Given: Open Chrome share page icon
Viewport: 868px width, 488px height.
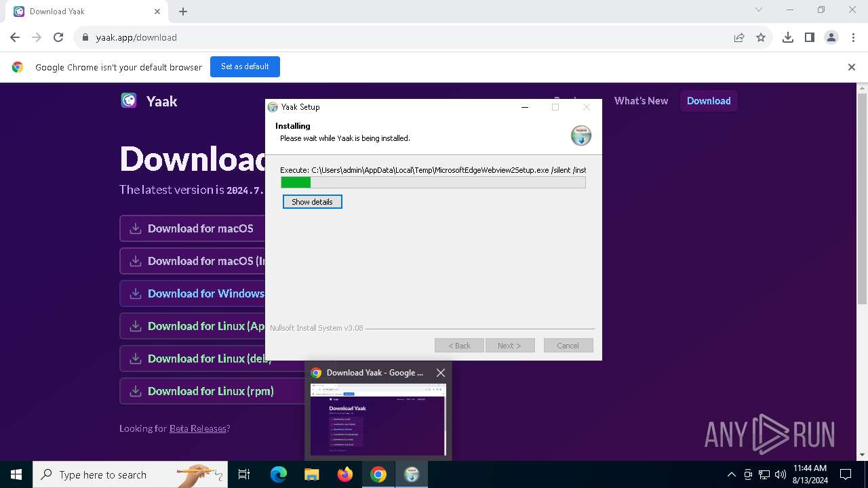Looking at the screenshot, I should [x=739, y=37].
